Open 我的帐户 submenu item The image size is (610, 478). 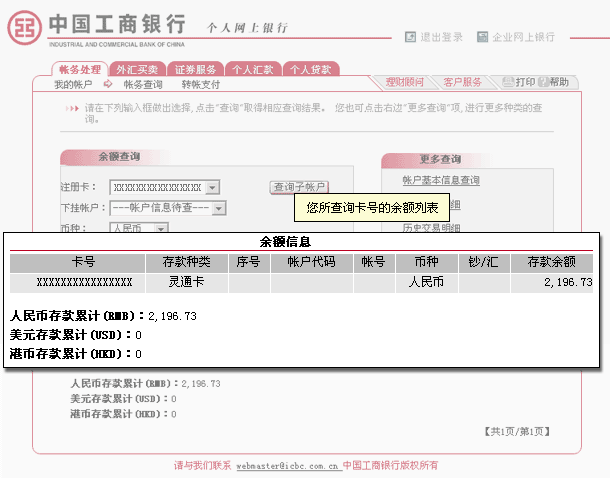coord(73,84)
